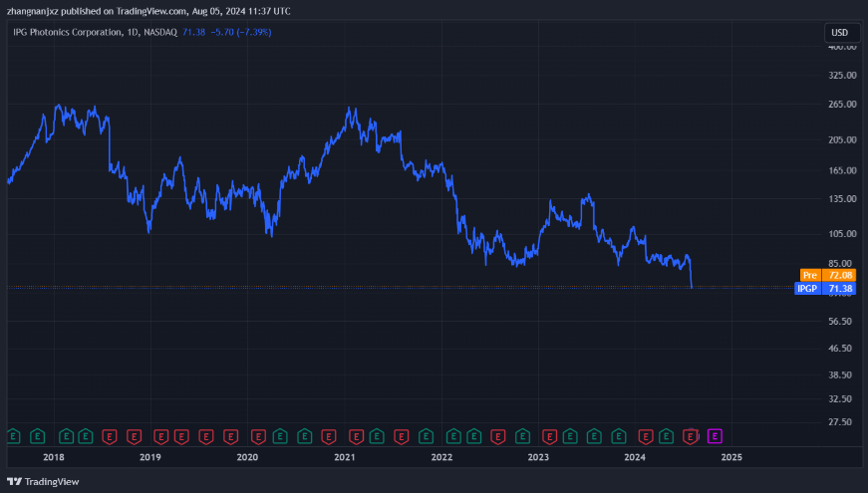This screenshot has width=868, height=493.
Task: Click the orange Pre 72.08 price label
Action: 827,275
